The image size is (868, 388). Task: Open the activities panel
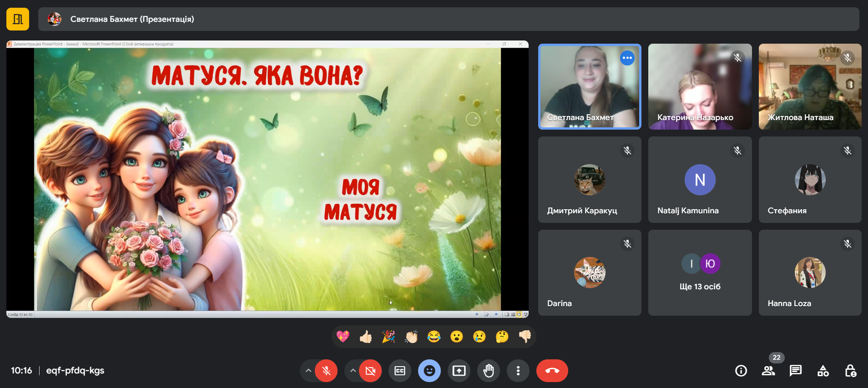823,371
